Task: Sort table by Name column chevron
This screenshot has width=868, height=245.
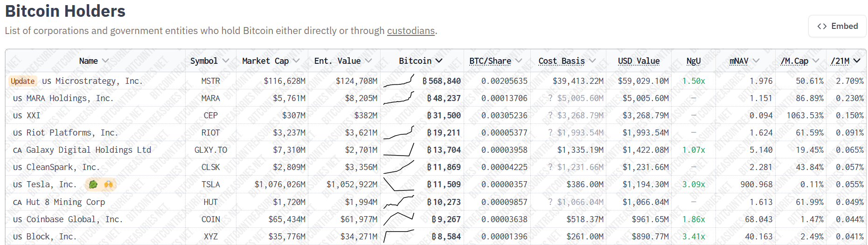Action: [105, 61]
